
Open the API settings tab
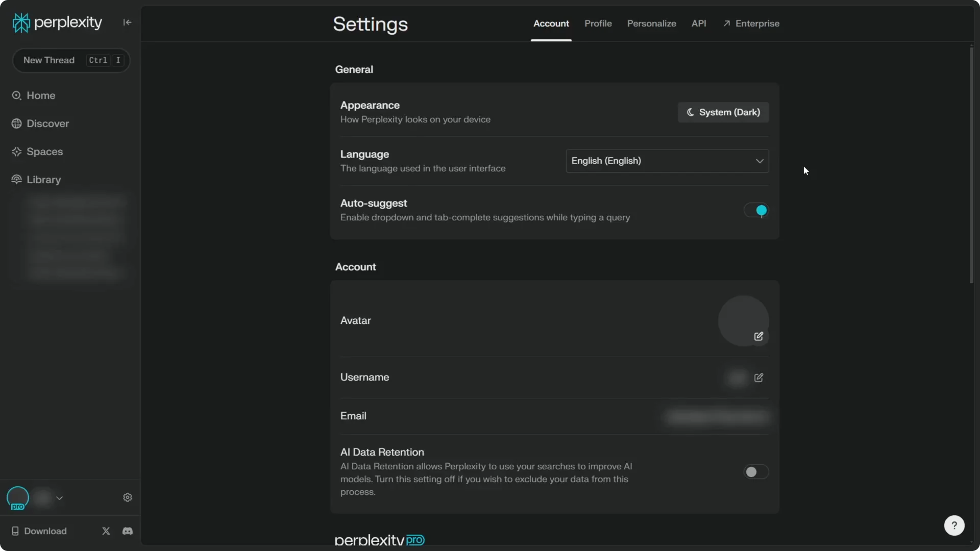coord(699,23)
